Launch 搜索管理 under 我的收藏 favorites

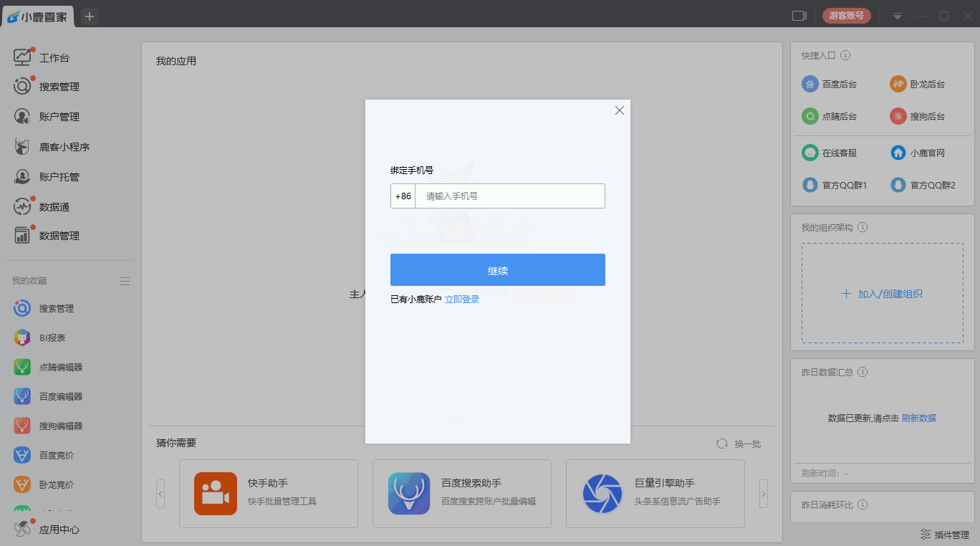click(x=44, y=308)
